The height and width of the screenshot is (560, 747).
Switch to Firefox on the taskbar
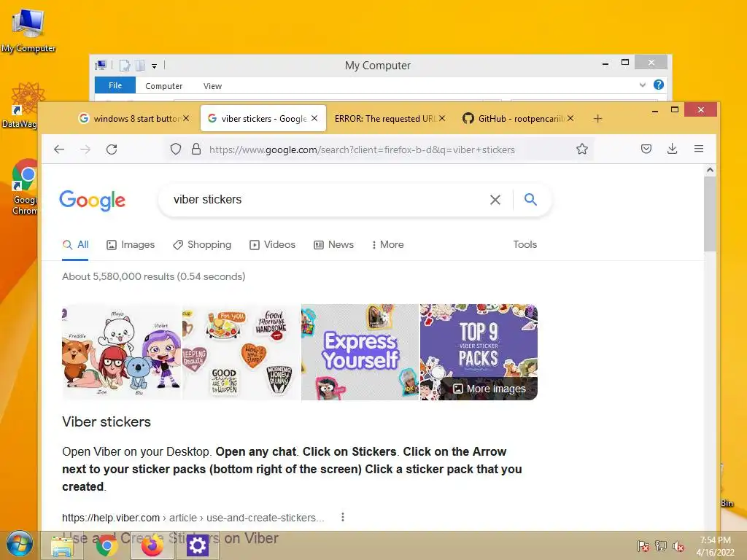tap(152, 545)
